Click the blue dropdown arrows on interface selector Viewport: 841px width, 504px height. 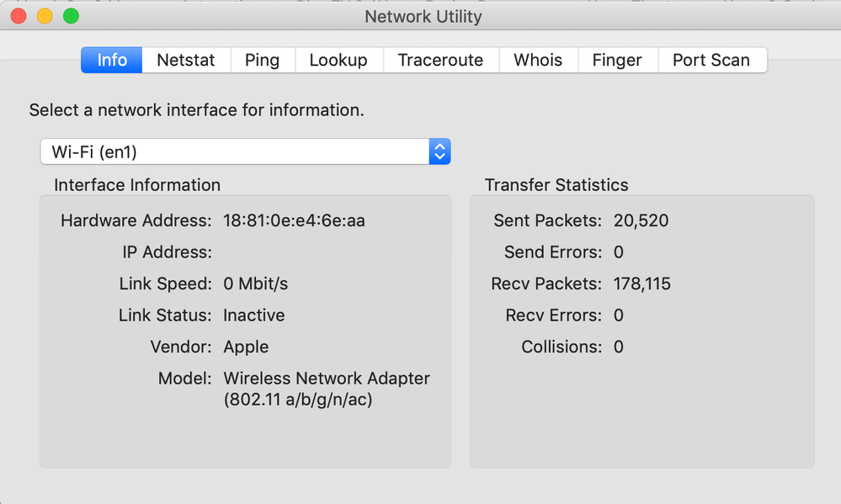(439, 151)
